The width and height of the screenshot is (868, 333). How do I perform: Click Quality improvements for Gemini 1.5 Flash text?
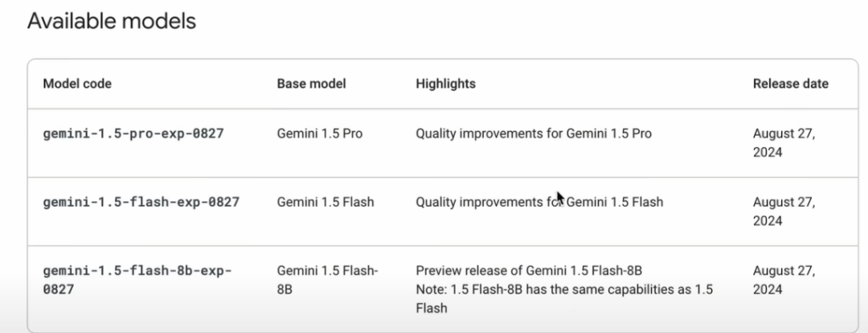click(x=539, y=202)
